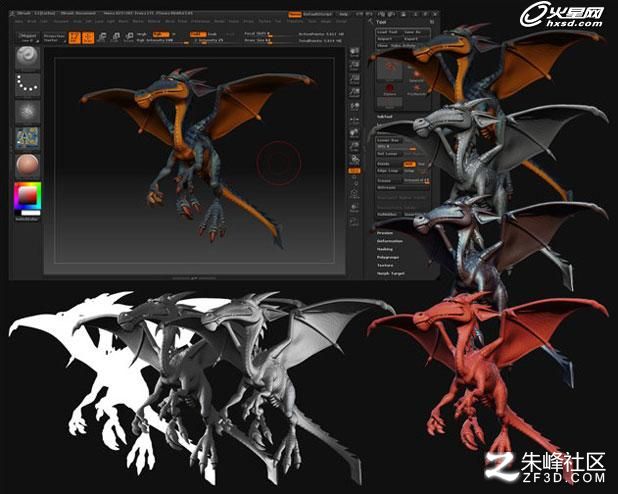Open the Transform menu

coord(295,21)
